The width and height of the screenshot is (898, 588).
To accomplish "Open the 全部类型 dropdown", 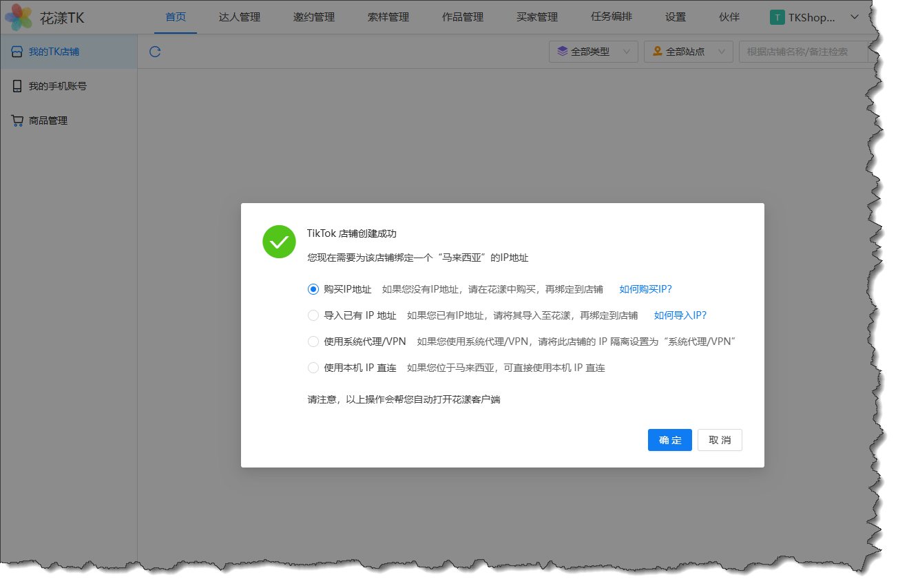I will pos(594,52).
